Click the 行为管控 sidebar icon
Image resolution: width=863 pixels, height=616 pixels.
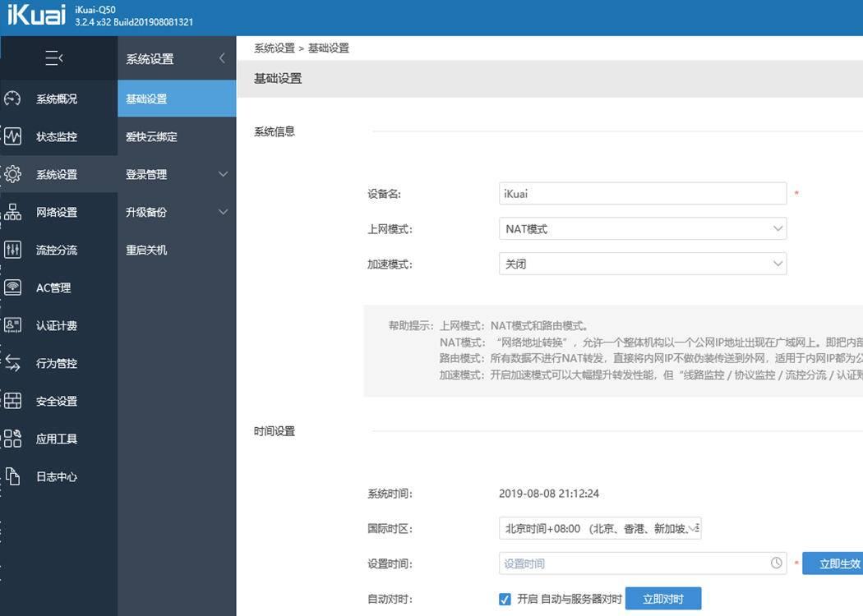pyautogui.click(x=58, y=362)
